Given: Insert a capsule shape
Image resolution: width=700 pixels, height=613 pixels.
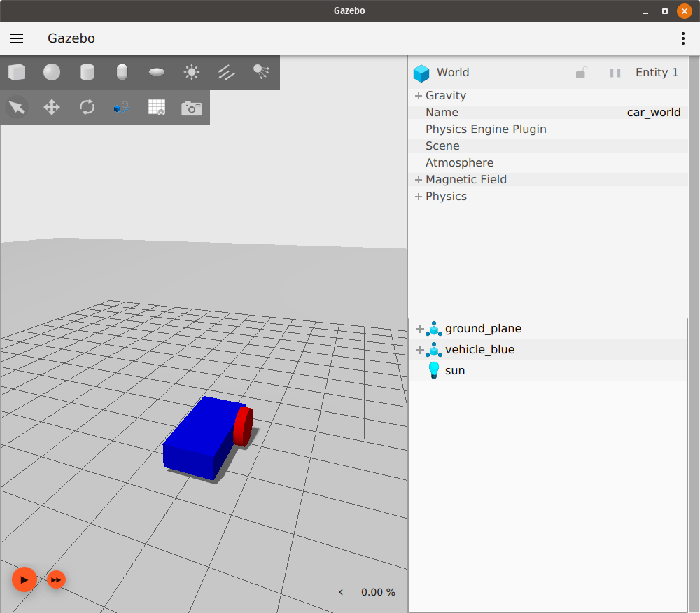Looking at the screenshot, I should tap(122, 72).
